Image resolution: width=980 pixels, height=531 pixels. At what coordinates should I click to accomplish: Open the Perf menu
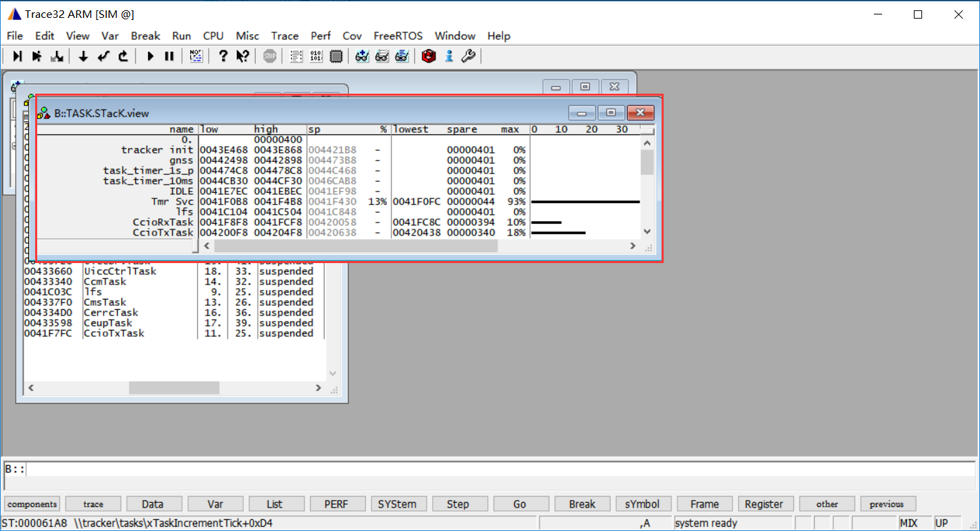320,36
